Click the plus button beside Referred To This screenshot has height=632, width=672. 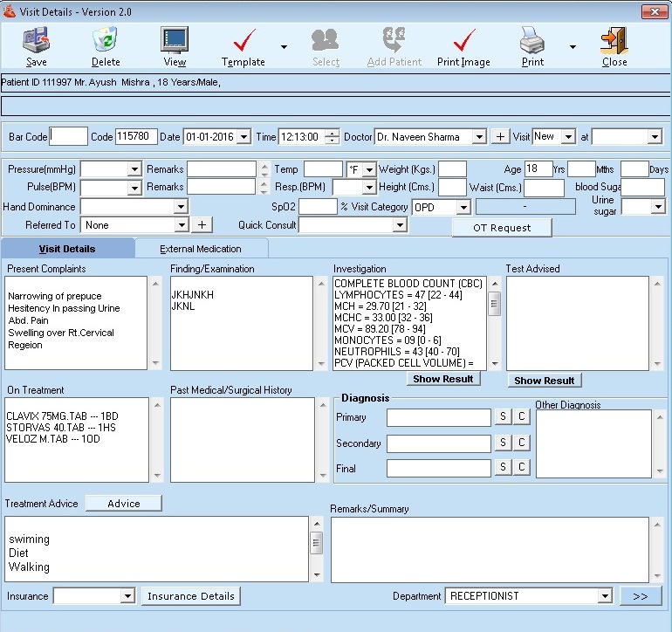point(202,224)
